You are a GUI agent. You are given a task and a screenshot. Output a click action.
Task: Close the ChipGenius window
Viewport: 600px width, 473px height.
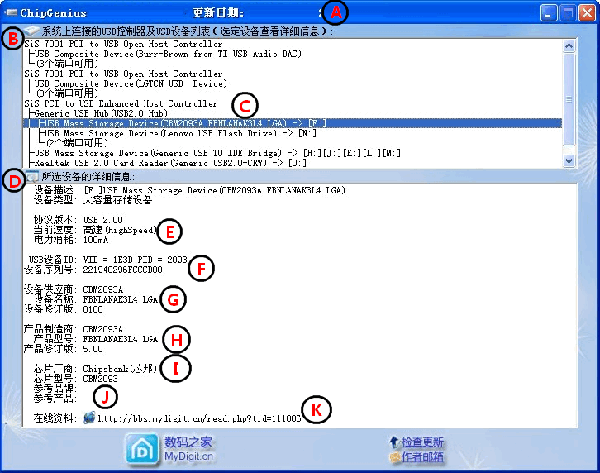pyautogui.click(x=587, y=13)
